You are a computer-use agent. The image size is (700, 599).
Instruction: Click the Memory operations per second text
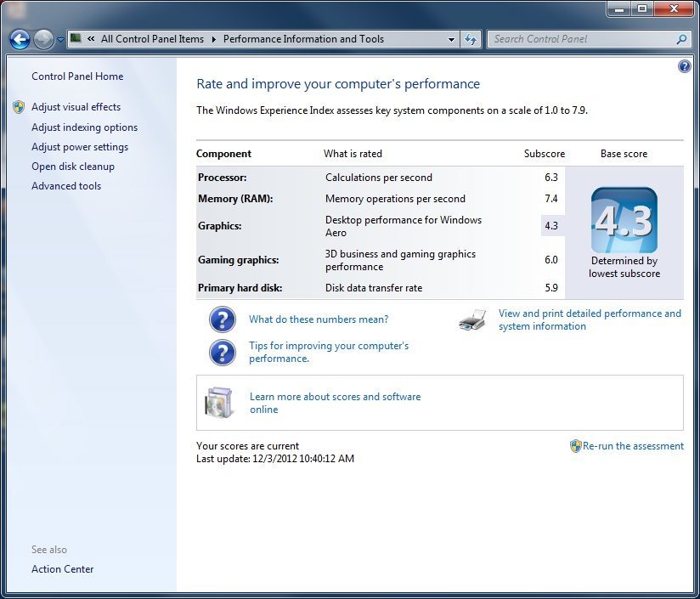click(x=395, y=199)
